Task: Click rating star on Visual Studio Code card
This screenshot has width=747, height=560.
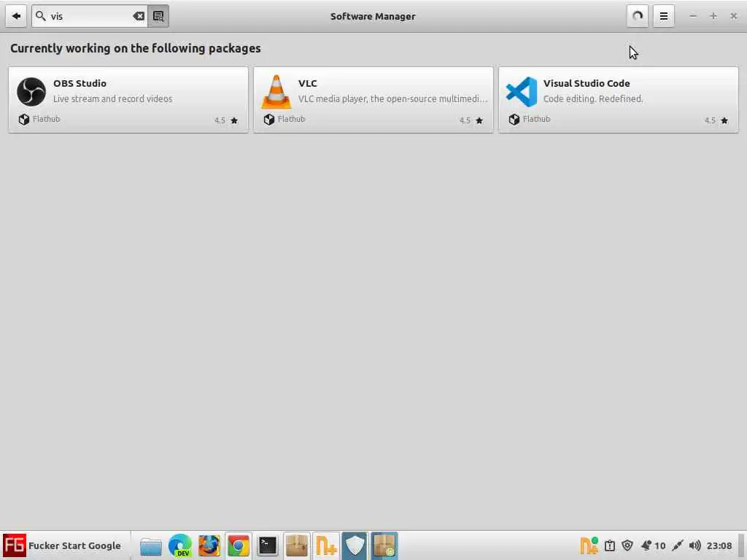Action: pyautogui.click(x=724, y=120)
